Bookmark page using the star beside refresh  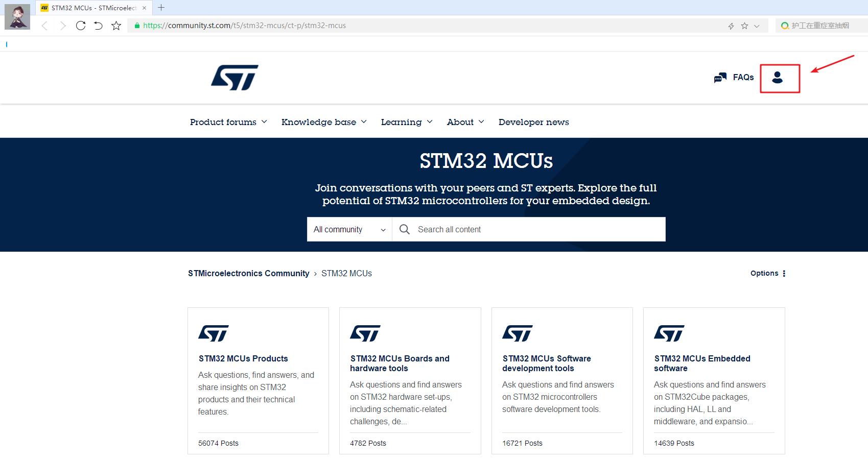pos(116,26)
